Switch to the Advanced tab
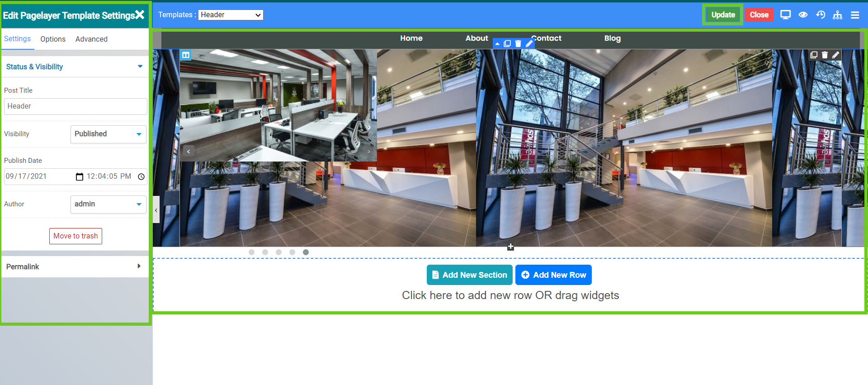868x385 pixels. pyautogui.click(x=91, y=39)
